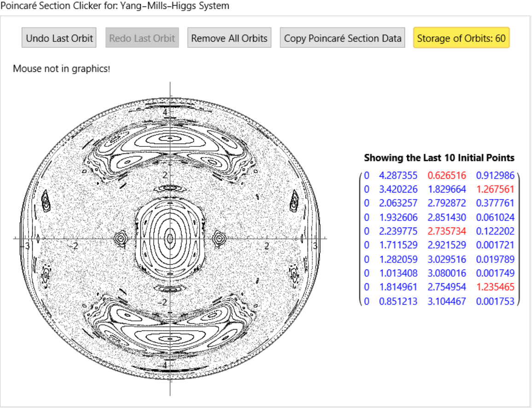This screenshot has width=532, height=408.
Task: Select the red value 1.267561 in second row
Action: [495, 189]
